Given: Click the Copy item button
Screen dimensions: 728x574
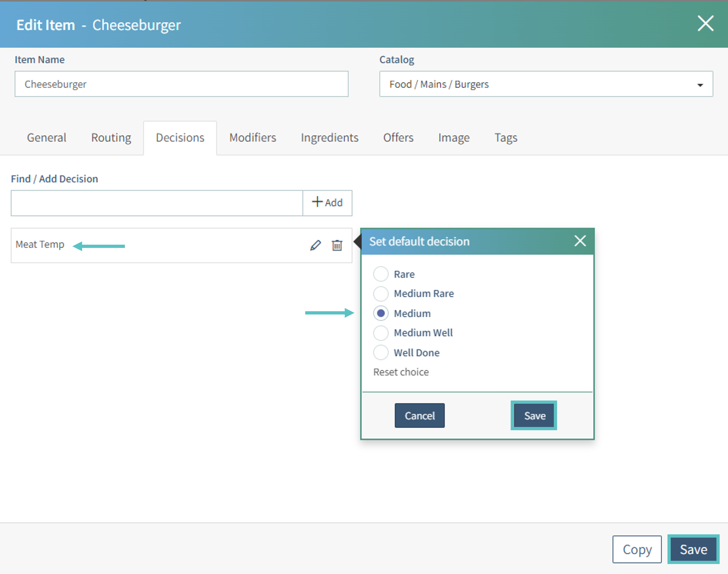Looking at the screenshot, I should [637, 549].
